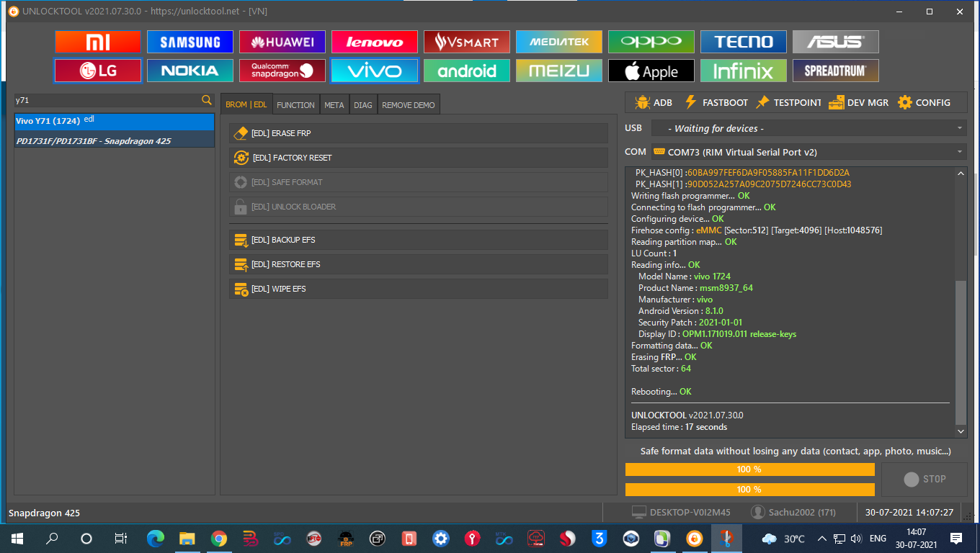Select the Vivo brand tile

pyautogui.click(x=375, y=71)
